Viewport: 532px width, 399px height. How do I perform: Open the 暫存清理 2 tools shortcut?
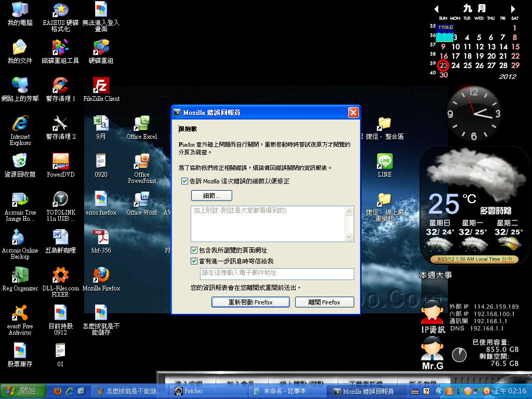tap(60, 128)
